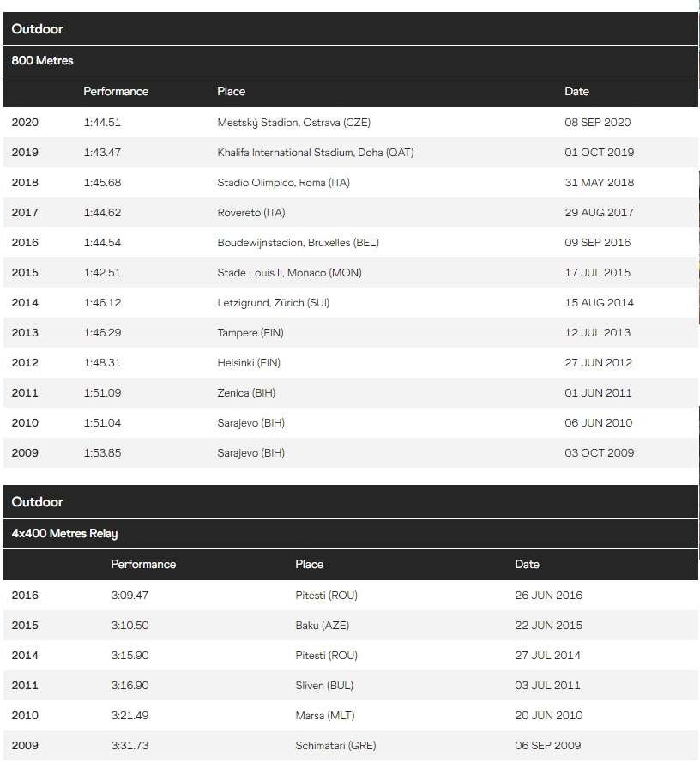
Task: Click the 1:43.47 performance result
Action: (x=102, y=153)
